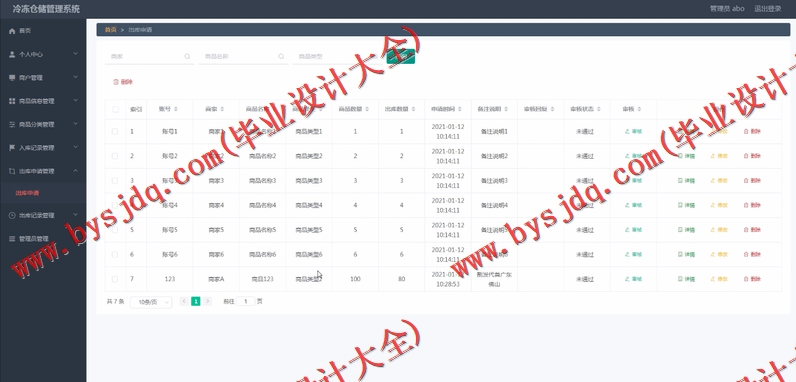Screen dimensions: 796x382
Task: Check the checkbox for row 账号1
Action: click(115, 132)
